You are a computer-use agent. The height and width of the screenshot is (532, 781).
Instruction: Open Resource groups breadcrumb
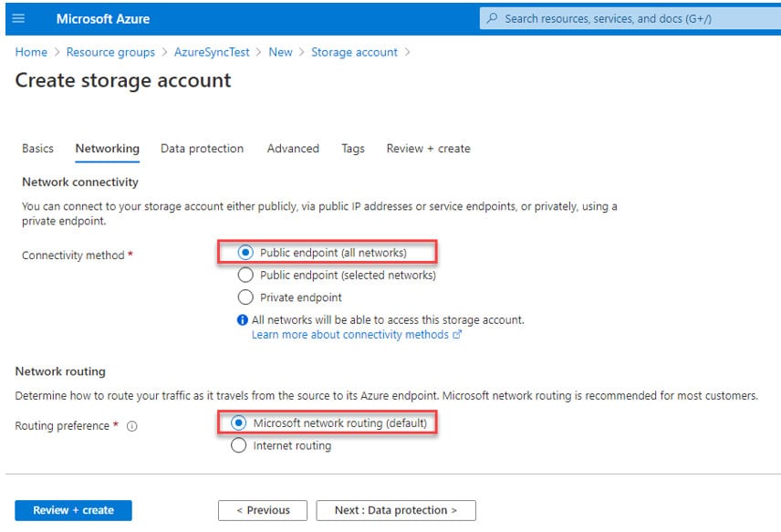click(x=110, y=52)
